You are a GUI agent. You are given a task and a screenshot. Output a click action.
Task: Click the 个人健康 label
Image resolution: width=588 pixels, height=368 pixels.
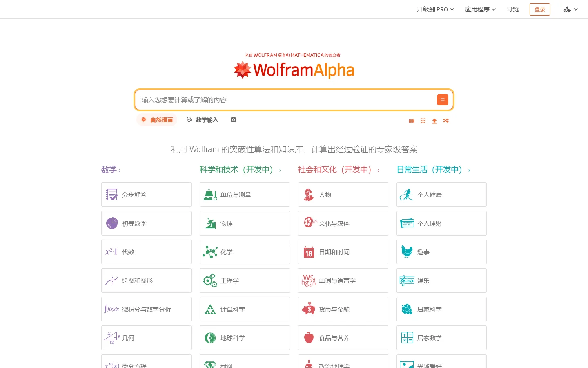[x=430, y=195]
